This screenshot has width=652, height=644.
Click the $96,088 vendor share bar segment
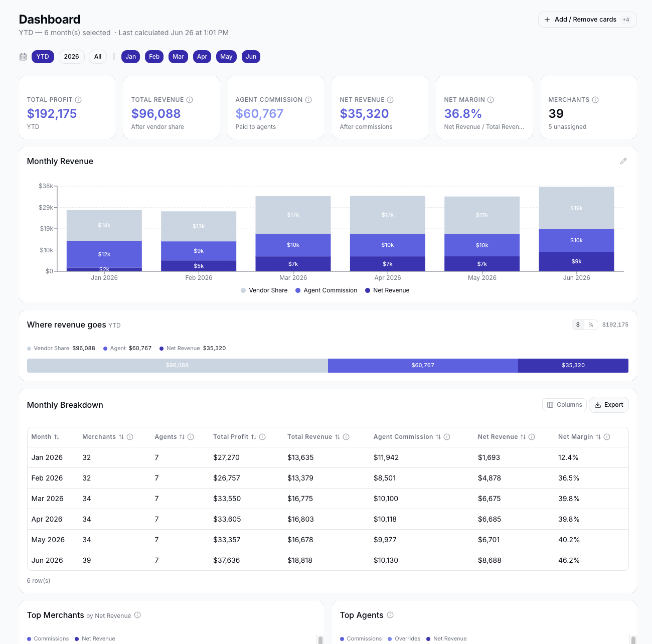(178, 366)
